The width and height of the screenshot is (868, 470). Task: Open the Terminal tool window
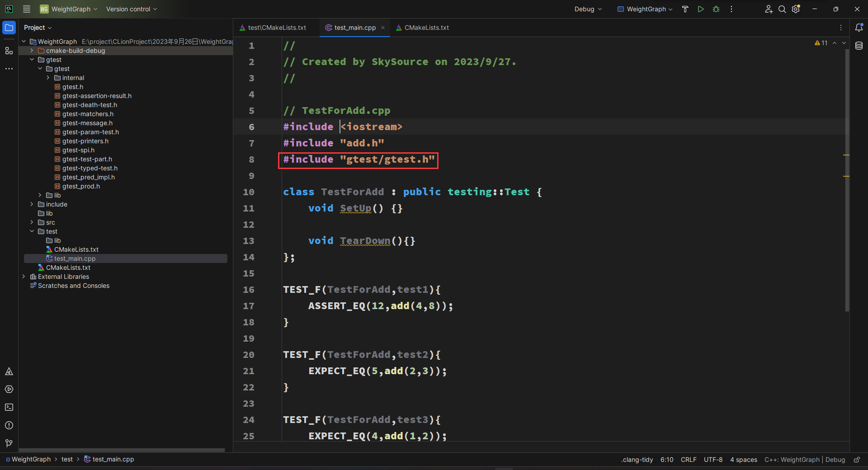coord(9,407)
